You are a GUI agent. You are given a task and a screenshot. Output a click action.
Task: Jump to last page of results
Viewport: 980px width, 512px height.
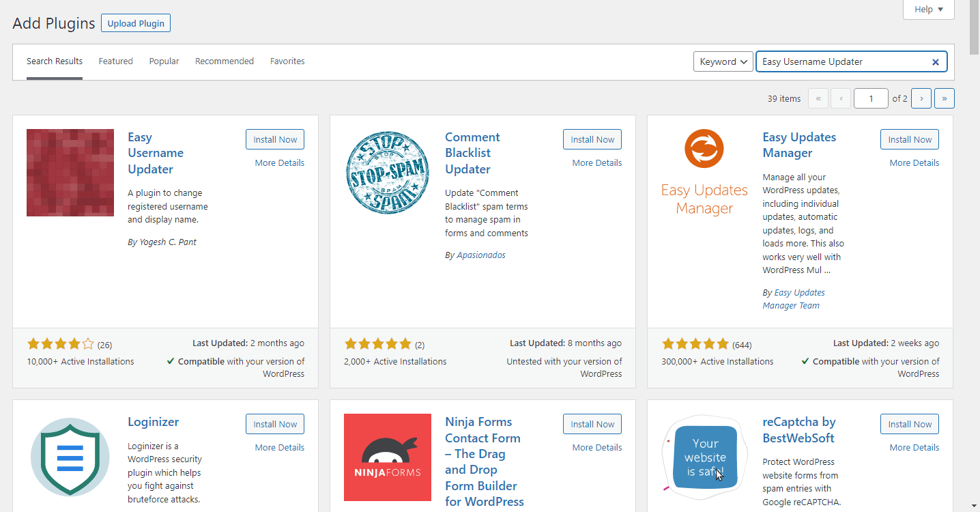[x=945, y=98]
